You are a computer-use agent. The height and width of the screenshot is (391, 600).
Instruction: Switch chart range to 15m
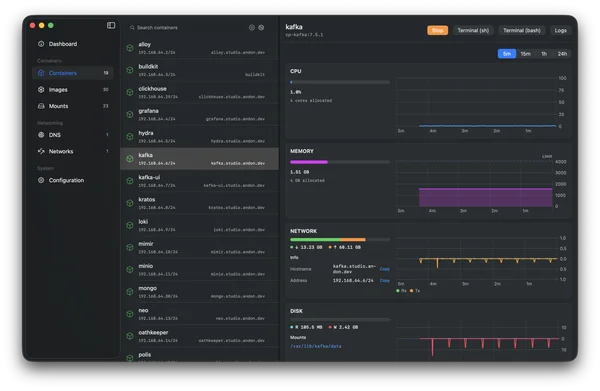point(525,54)
